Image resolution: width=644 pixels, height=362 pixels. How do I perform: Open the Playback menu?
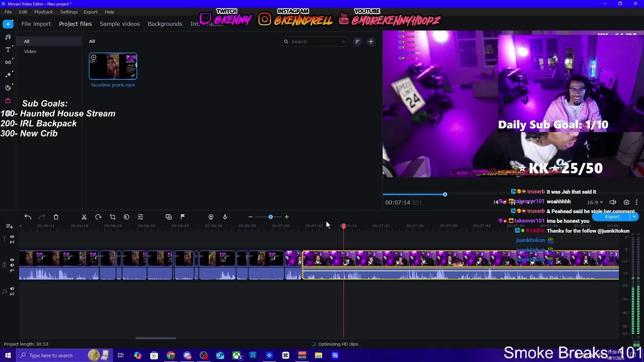[x=44, y=12]
